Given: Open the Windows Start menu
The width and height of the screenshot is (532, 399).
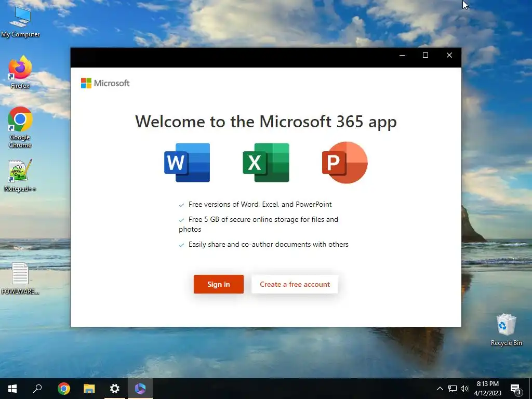Looking at the screenshot, I should click(12, 389).
